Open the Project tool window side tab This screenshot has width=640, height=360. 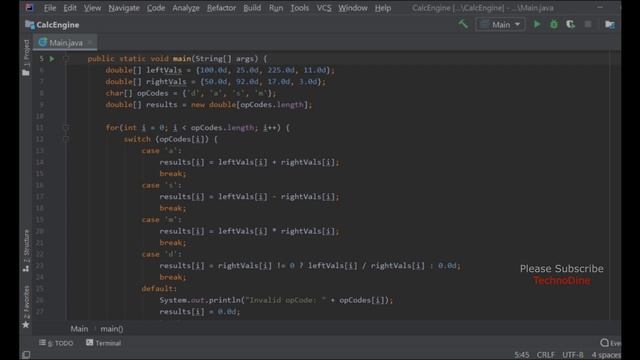(26, 58)
